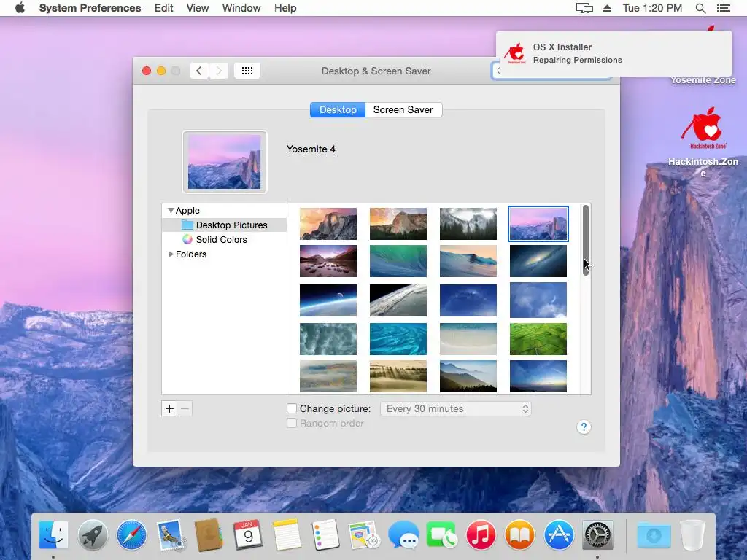Image resolution: width=747 pixels, height=560 pixels.
Task: Open Mail stamp icon in Dock
Action: click(170, 534)
